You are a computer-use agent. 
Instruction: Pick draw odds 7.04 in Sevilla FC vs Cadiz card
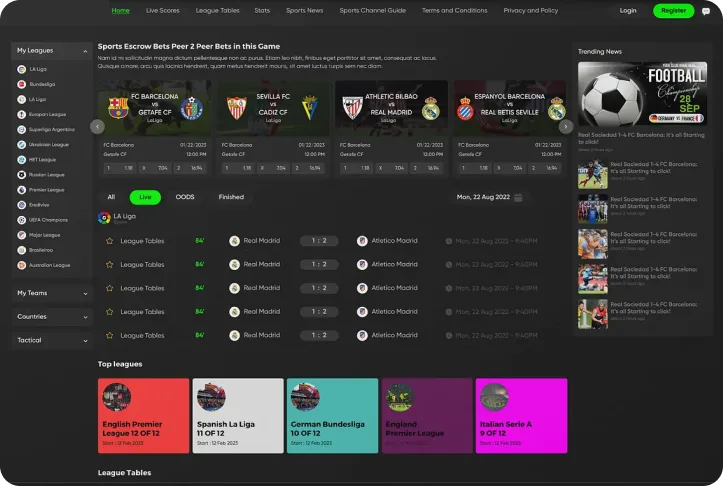tap(273, 168)
